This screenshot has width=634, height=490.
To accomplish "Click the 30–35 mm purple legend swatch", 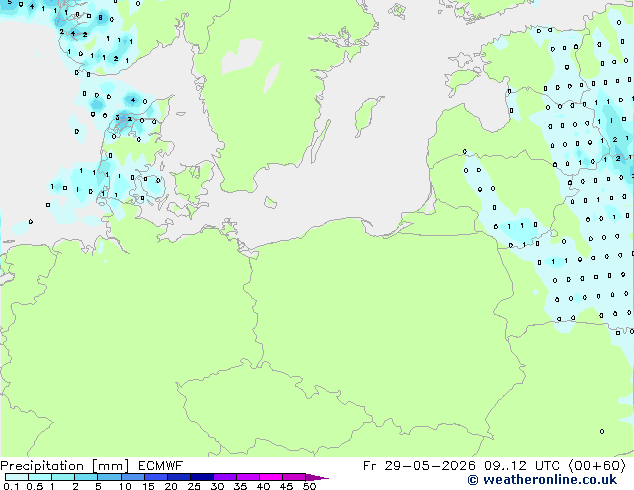I will (x=224, y=477).
